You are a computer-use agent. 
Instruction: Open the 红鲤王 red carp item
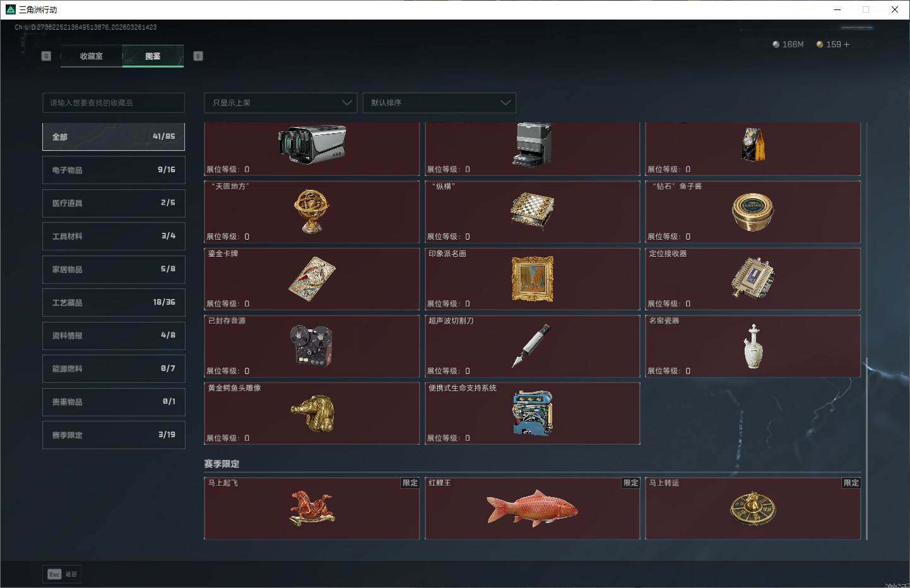coord(533,509)
